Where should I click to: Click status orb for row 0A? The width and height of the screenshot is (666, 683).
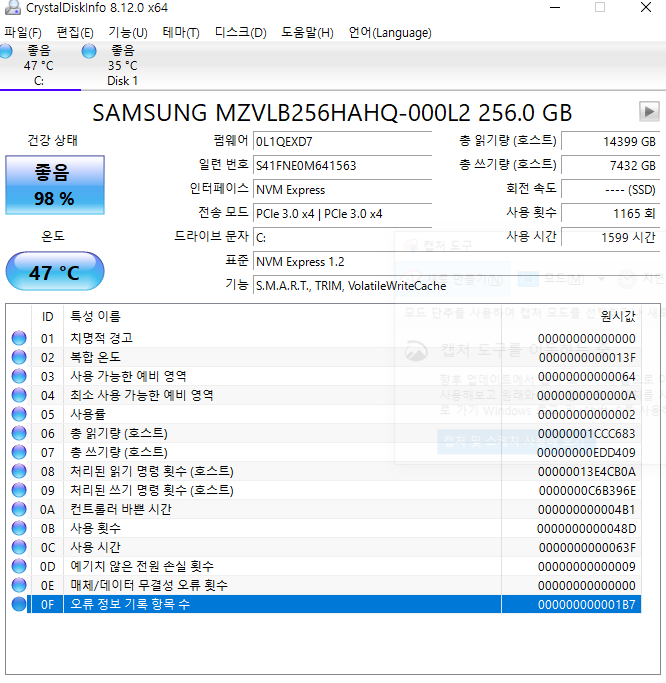point(19,509)
